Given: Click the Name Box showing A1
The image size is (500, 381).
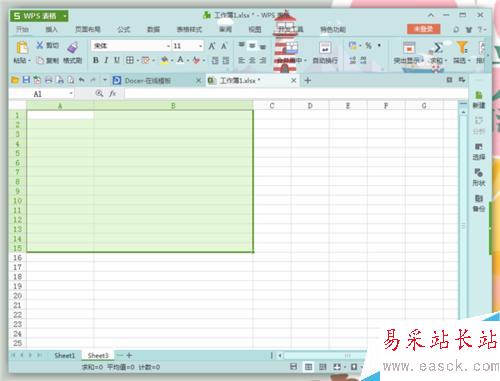Looking at the screenshot, I should (38, 94).
